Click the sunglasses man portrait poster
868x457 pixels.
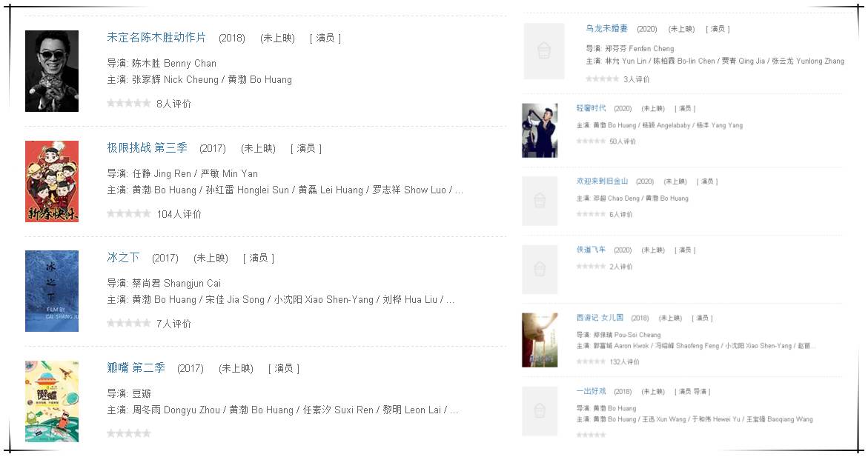coord(52,71)
